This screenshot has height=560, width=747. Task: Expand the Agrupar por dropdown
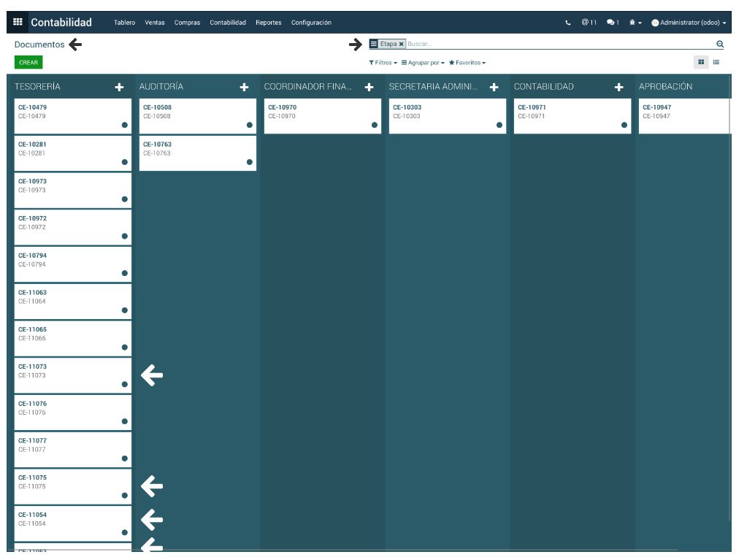tap(423, 63)
